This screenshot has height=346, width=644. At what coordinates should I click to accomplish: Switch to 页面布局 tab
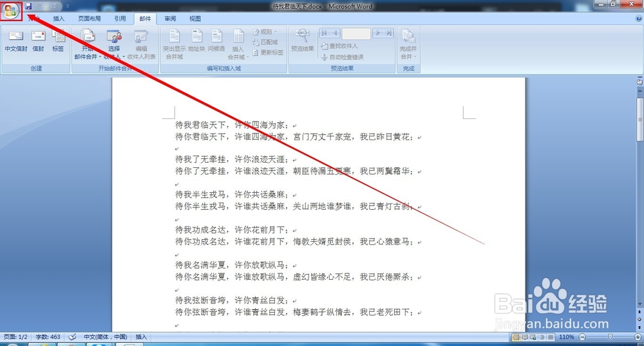tap(90, 19)
